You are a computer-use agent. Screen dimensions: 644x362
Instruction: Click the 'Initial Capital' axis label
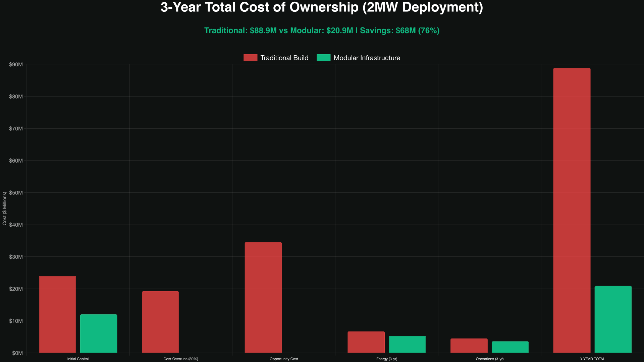coord(78,359)
